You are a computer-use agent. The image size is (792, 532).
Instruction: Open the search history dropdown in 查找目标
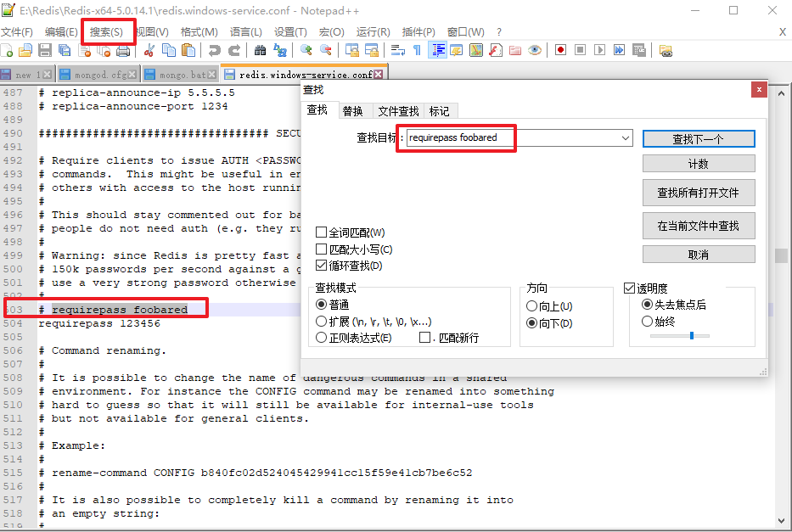626,137
